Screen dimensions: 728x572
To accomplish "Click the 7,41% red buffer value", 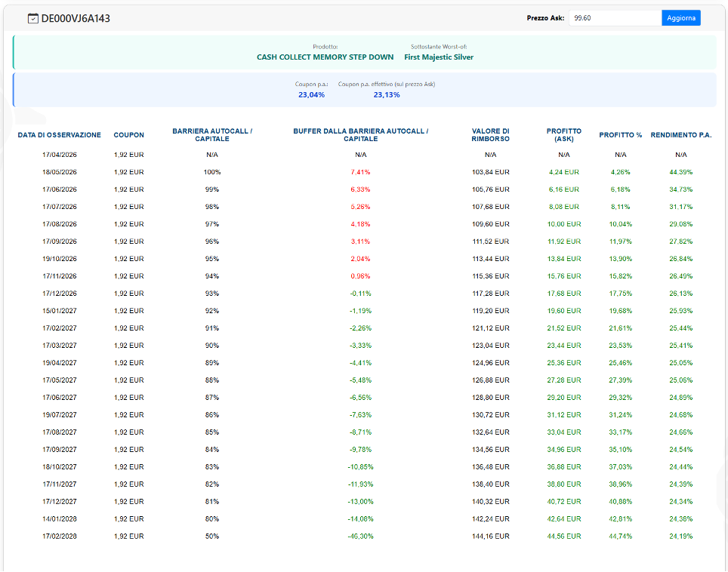I will 360,172.
